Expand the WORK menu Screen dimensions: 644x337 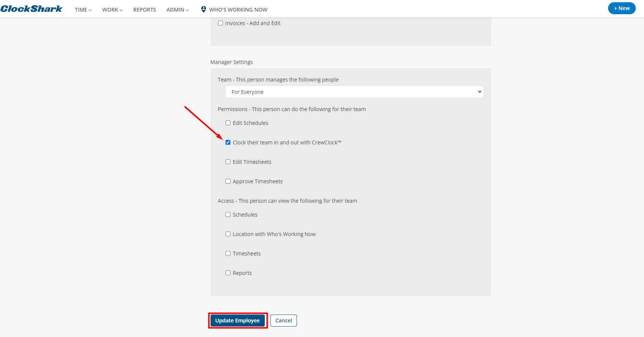click(x=112, y=10)
